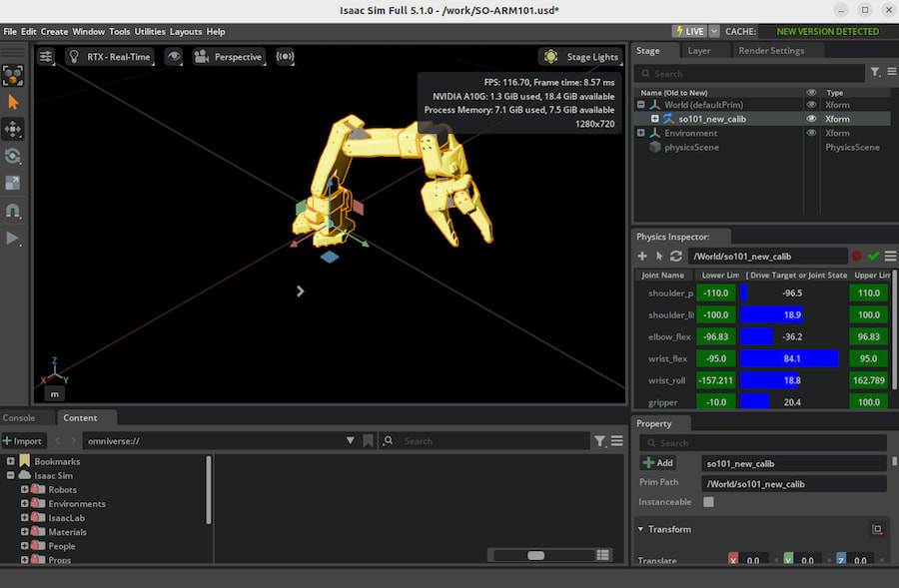Add selection with Physics Inspector plus icon
The image size is (899, 588).
(642, 257)
